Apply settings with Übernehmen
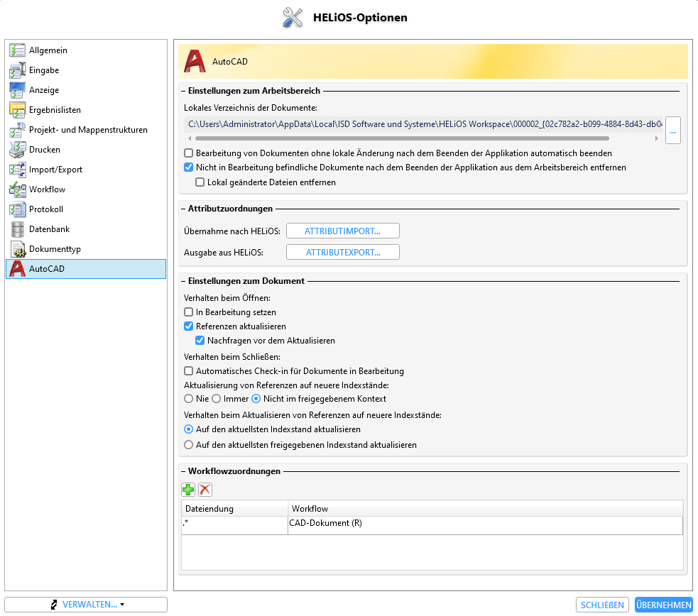 point(664,605)
